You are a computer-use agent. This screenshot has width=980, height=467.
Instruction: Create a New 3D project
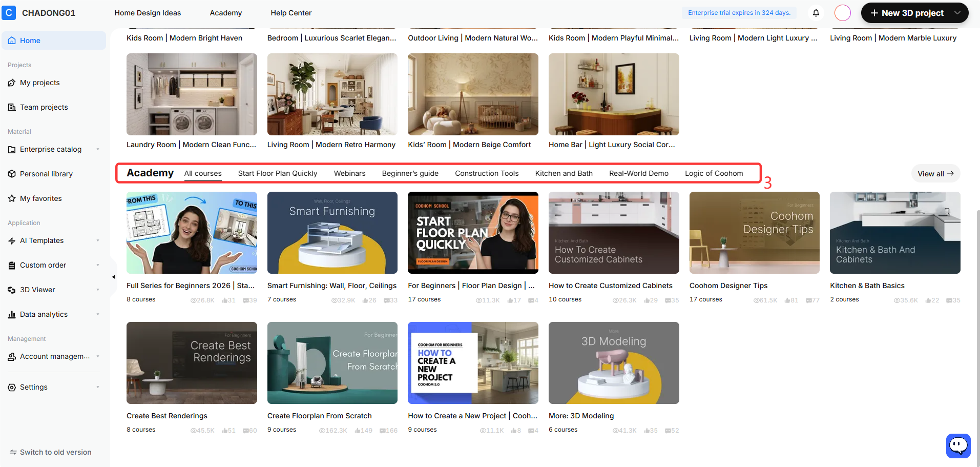906,13
